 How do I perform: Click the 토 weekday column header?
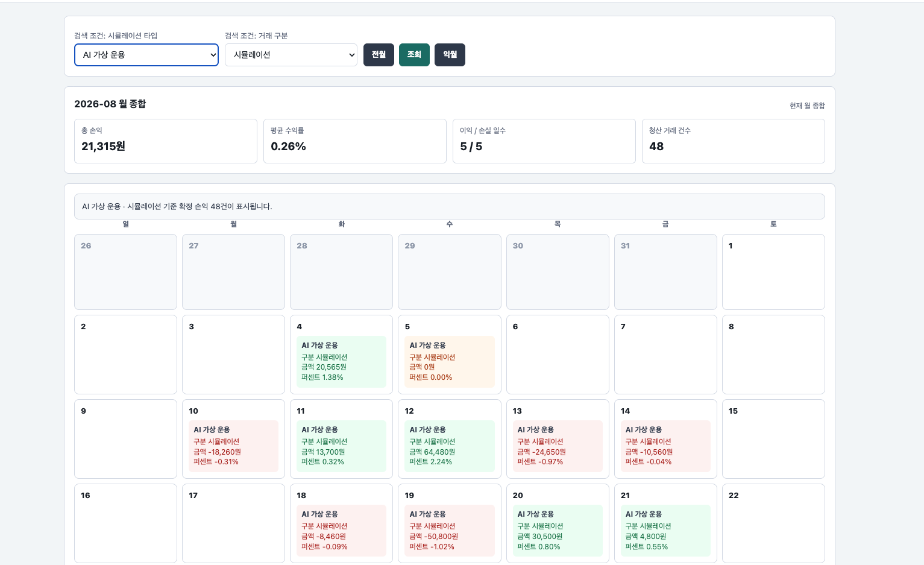coord(773,224)
